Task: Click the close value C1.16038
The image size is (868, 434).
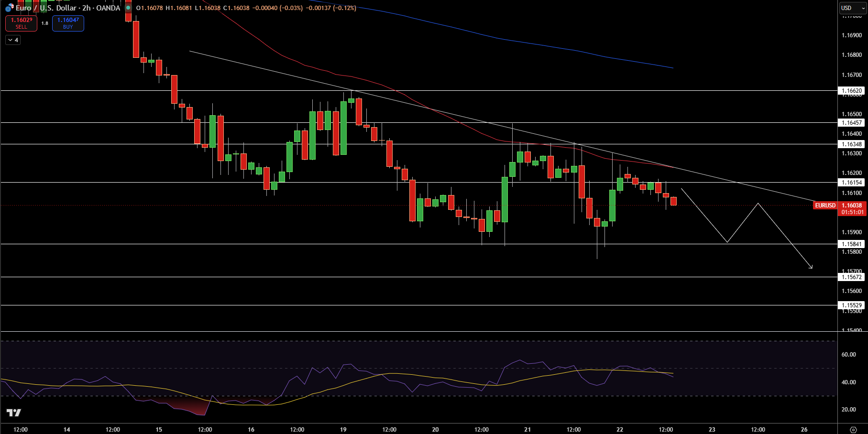Action: click(236, 8)
